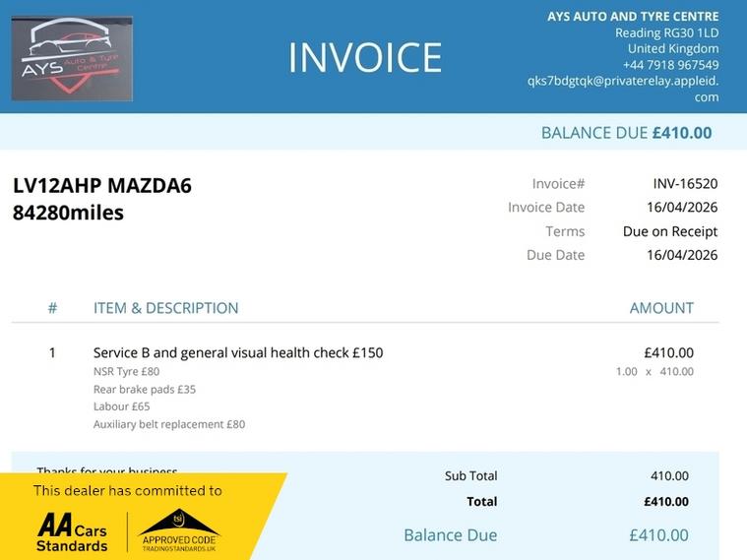
Task: Click the ITEM & DESCRIPTION column header
Action: (165, 308)
